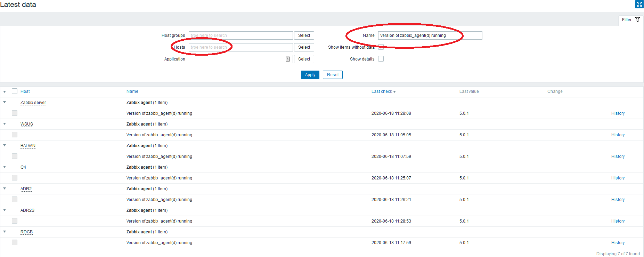
Task: Open the WSUS host link
Action: click(27, 124)
